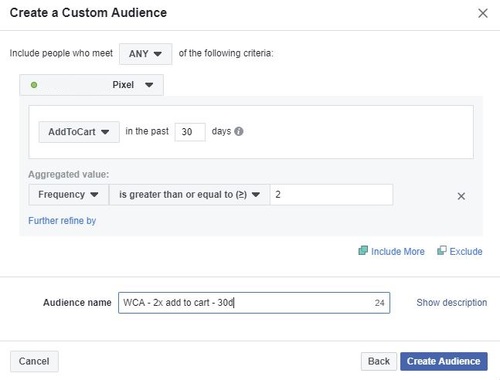500x380 pixels.
Task: Open the ANY criteria dropdown
Action: [146, 54]
